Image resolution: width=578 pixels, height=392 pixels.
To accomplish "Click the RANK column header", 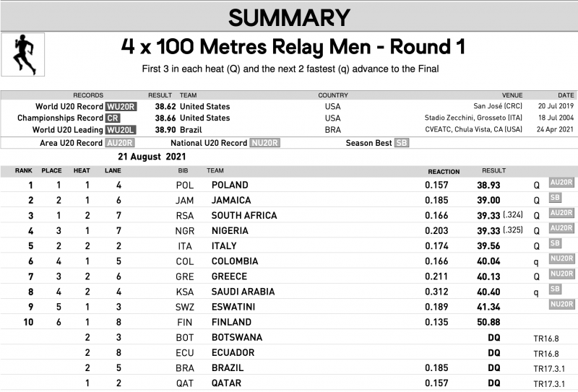I will (24, 171).
